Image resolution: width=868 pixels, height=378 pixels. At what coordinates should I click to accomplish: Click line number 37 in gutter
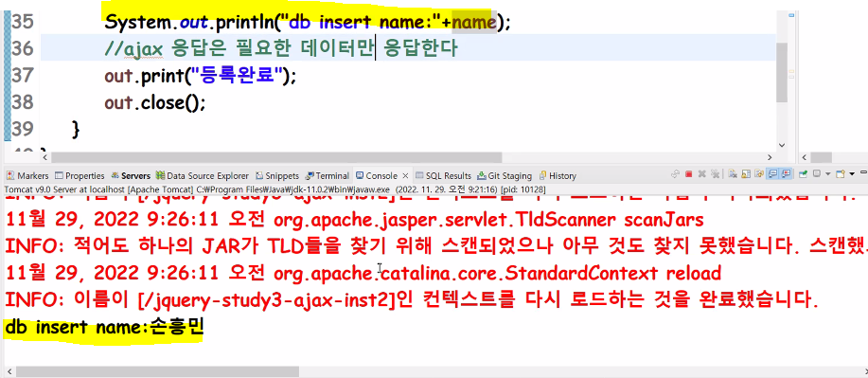(23, 75)
